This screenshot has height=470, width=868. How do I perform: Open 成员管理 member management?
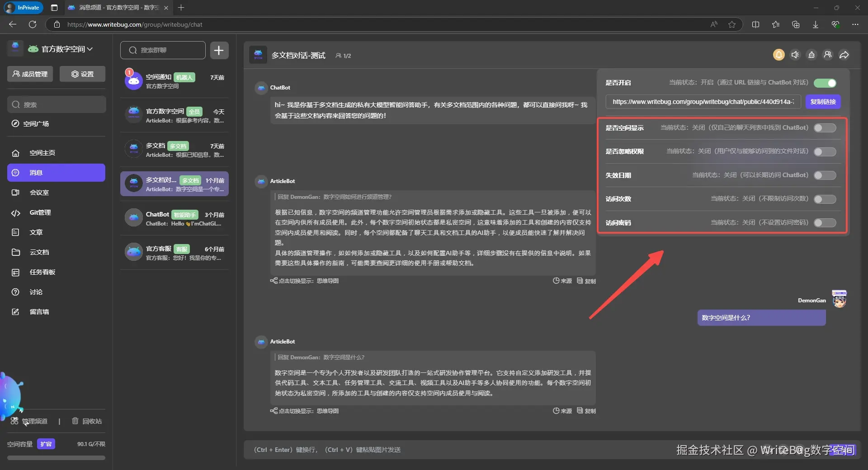30,73
